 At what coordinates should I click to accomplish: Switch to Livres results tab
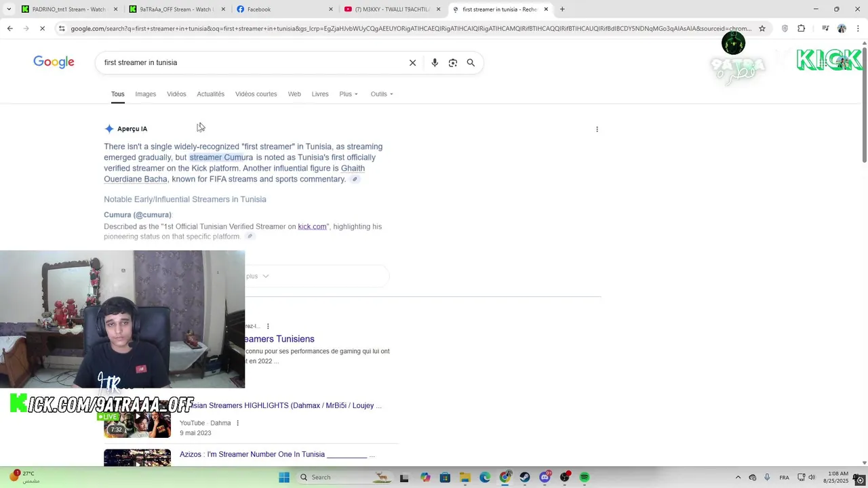pos(320,94)
